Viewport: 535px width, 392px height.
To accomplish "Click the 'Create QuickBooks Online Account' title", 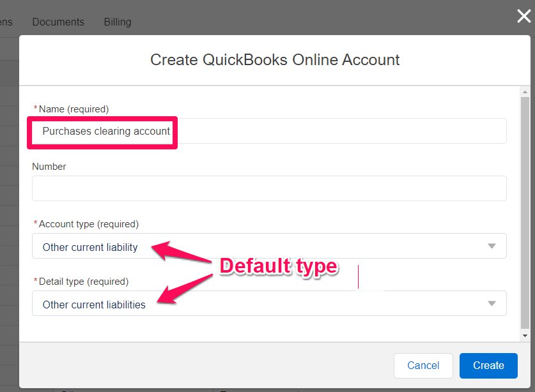I will coord(275,59).
